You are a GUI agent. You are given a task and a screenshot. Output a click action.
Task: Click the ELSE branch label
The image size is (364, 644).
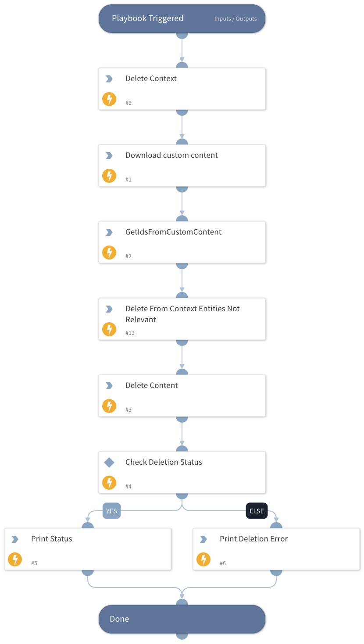(257, 511)
